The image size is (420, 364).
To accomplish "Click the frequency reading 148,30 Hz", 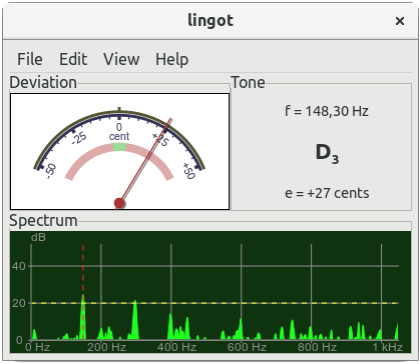I will (327, 111).
